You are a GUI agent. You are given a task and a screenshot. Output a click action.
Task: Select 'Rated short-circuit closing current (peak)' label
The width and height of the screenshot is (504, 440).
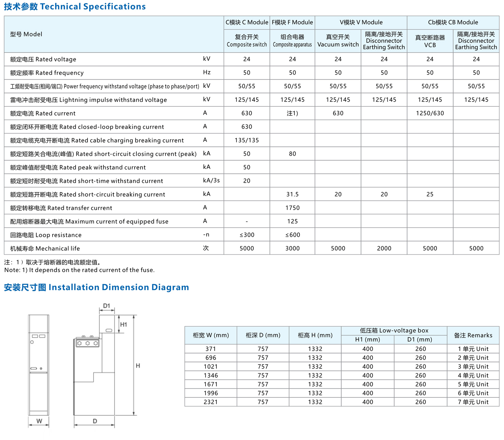(103, 154)
